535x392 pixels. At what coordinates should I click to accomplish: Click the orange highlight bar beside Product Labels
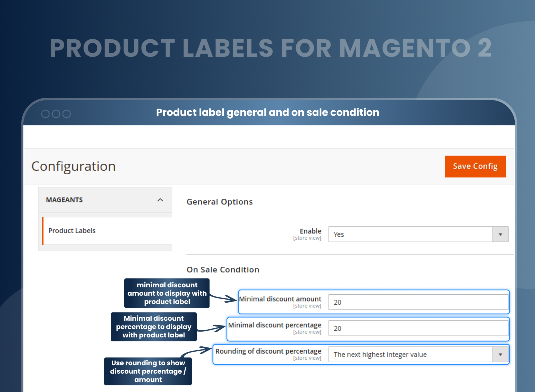(43, 230)
